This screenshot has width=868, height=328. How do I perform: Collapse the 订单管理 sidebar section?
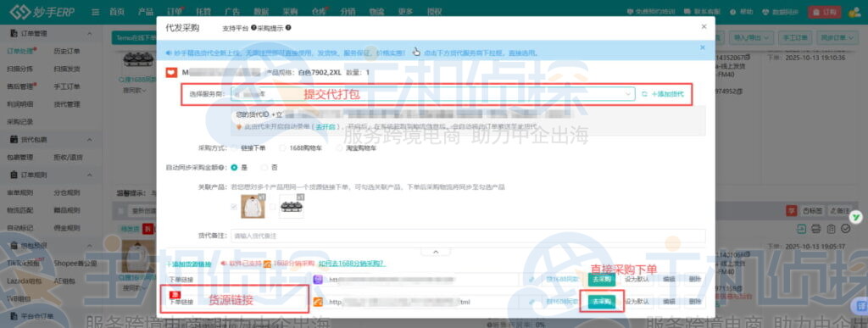[x=90, y=33]
